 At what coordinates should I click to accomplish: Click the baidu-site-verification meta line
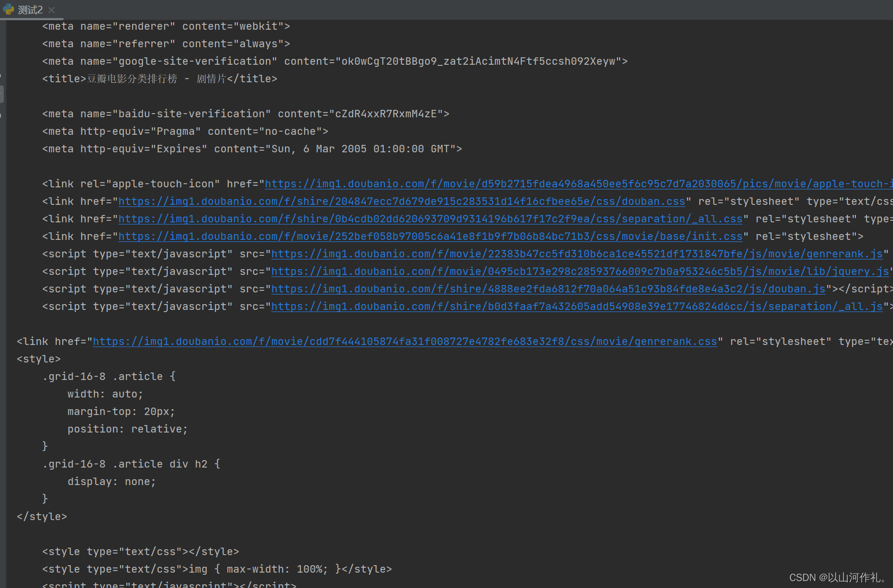(x=246, y=114)
